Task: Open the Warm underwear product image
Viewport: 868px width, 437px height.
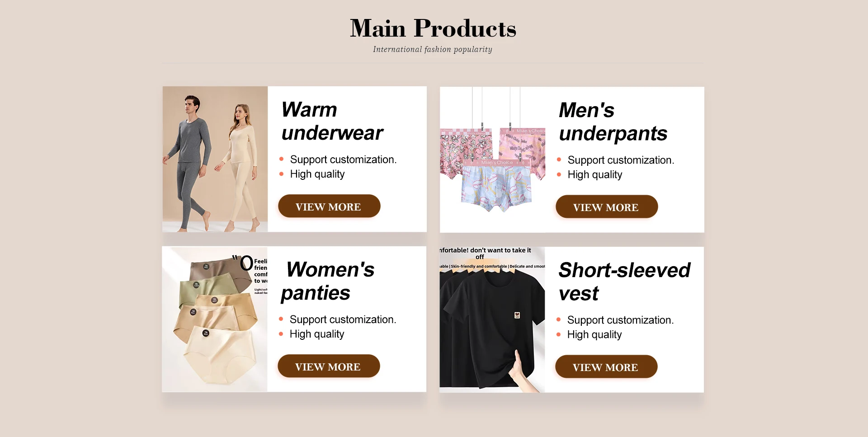Action: pyautogui.click(x=215, y=159)
